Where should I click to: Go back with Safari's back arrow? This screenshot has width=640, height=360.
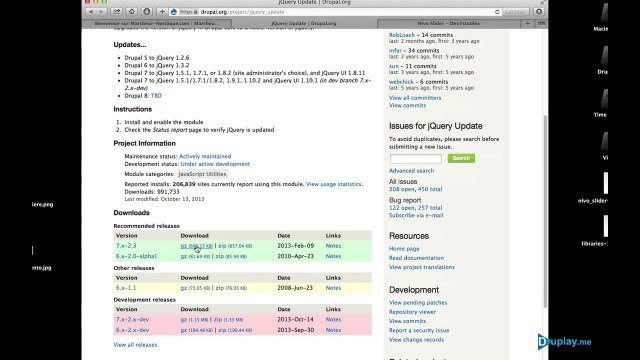(91, 12)
